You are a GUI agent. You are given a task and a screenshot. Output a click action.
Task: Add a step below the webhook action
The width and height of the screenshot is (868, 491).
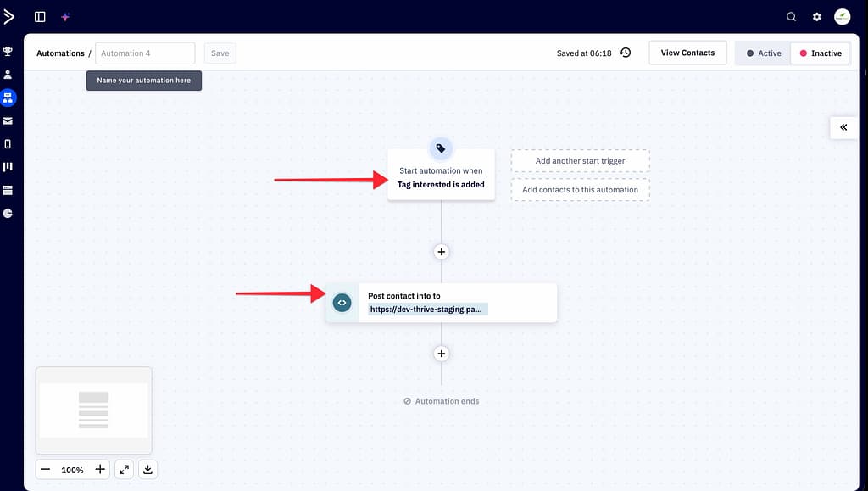coord(441,354)
